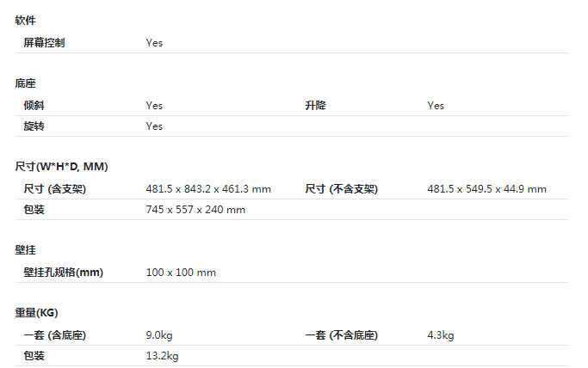Click the 745 x 557 x 240 mm value
Screen dimensions: 588x368
195,210
